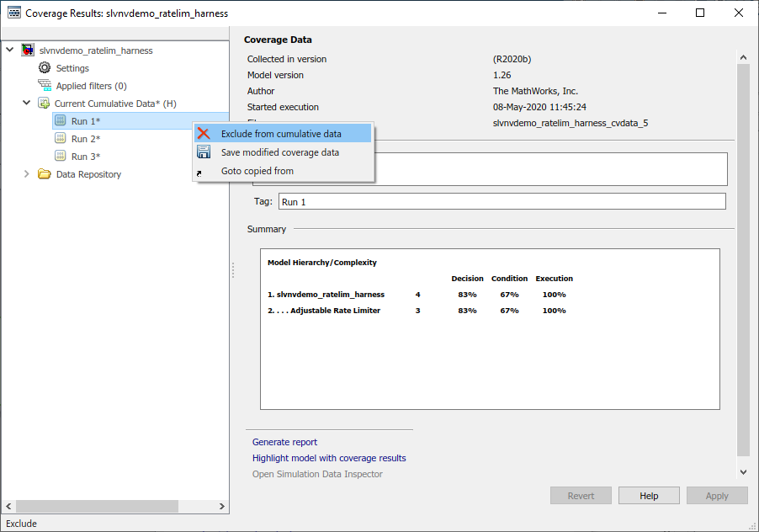Click the Current Cumulative Data icon

pyautogui.click(x=44, y=104)
